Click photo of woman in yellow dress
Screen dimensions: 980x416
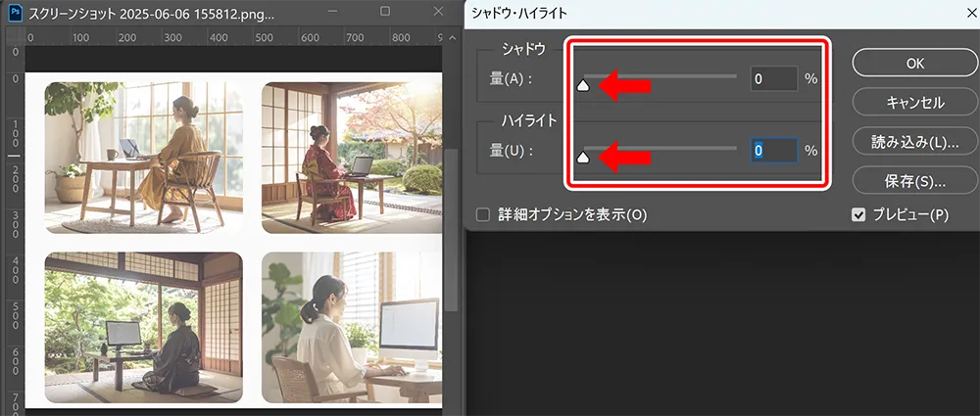click(144, 158)
